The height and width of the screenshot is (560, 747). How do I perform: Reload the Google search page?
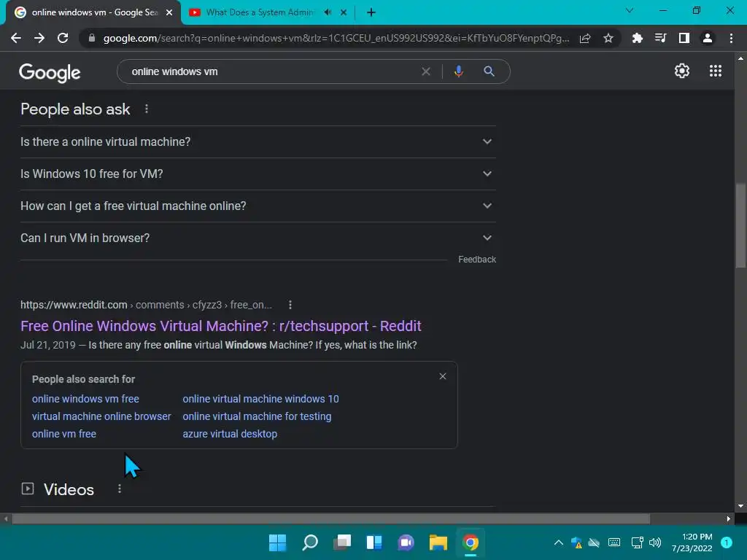(x=63, y=38)
